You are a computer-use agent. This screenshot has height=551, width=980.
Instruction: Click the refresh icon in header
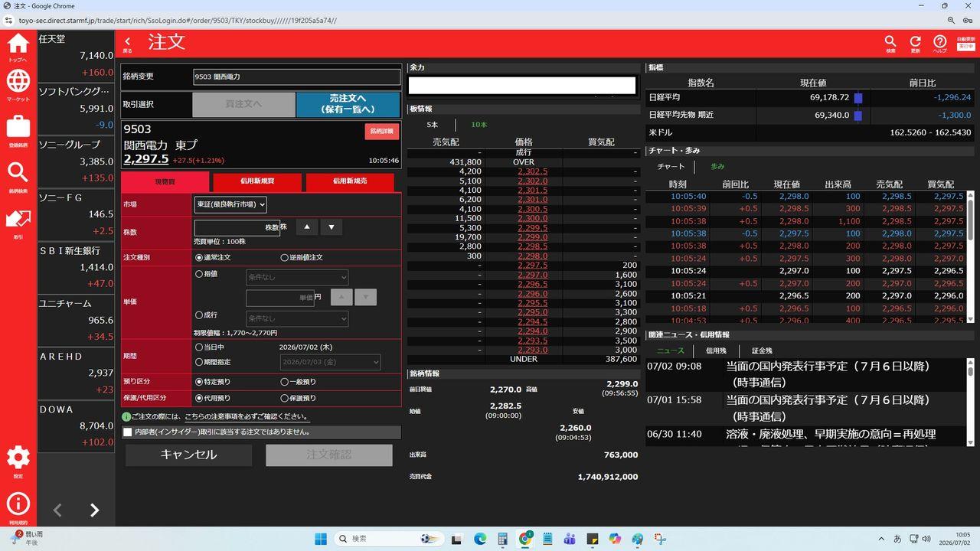pyautogui.click(x=915, y=44)
